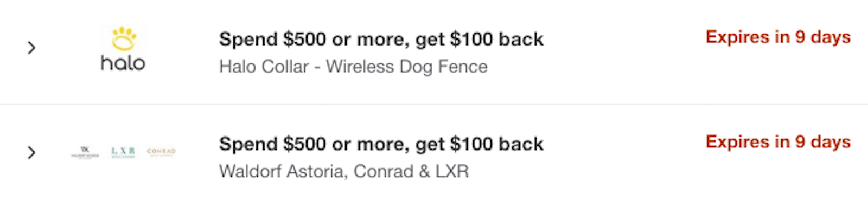Select Halo Collar - Wireless Dog Fence subtitle
This screenshot has width=868, height=207.
pos(353,67)
